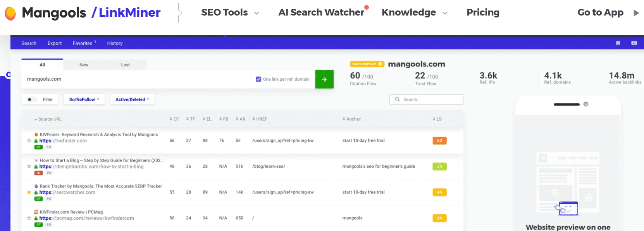Click the Go to App link
This screenshot has height=231, width=644.
(600, 12)
